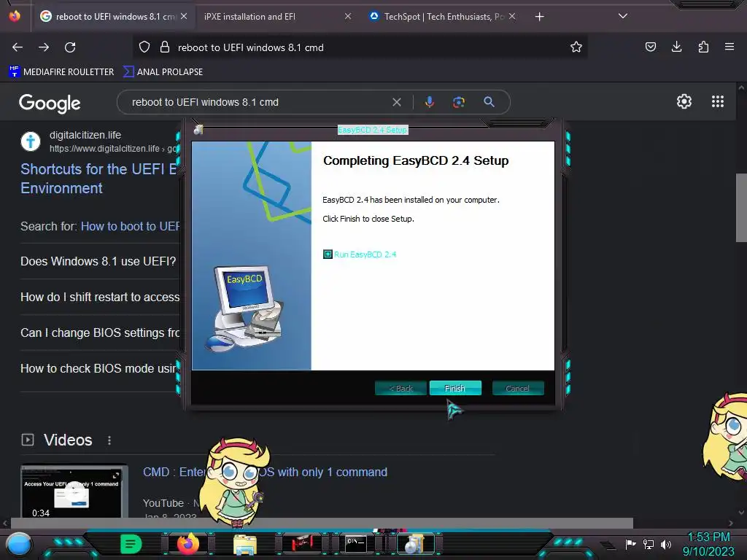Go back with the browser back arrow

[x=18, y=47]
